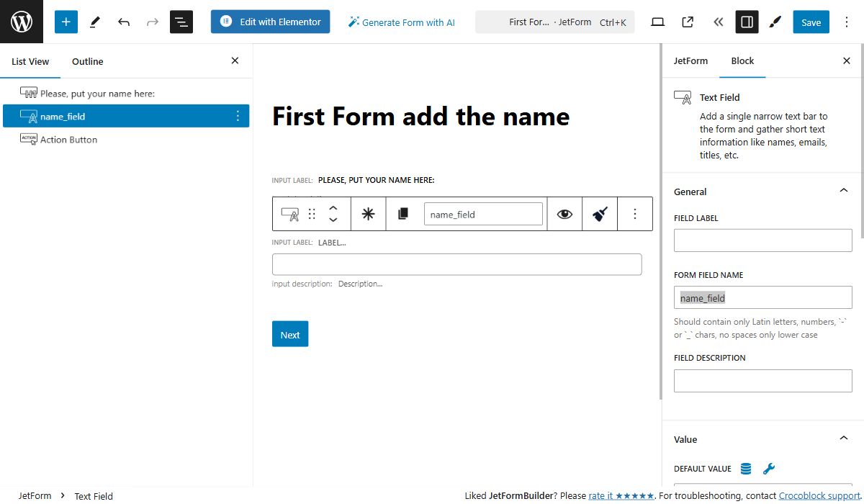Click the WordPress logo icon
This screenshot has height=504, width=864.
21,22
